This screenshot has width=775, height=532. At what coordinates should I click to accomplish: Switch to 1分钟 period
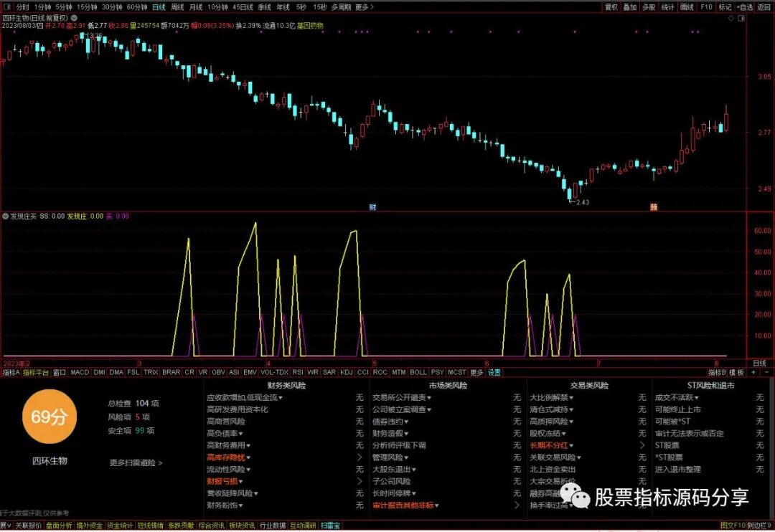[43, 7]
